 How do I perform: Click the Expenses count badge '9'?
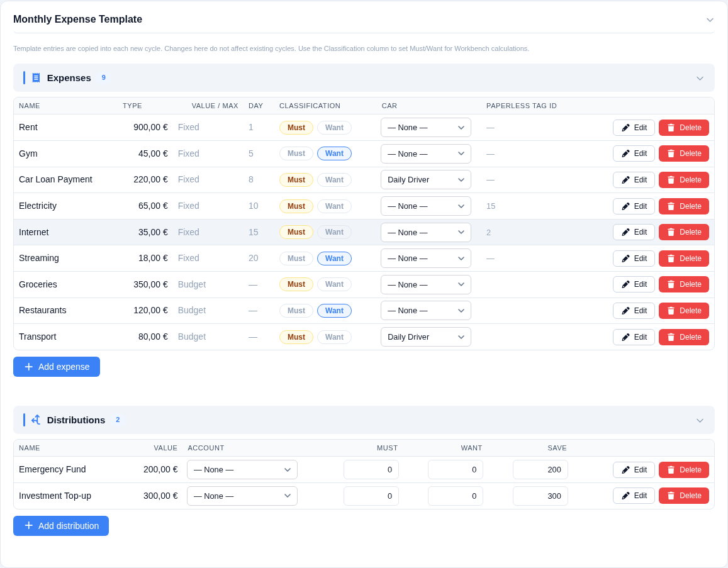click(104, 77)
